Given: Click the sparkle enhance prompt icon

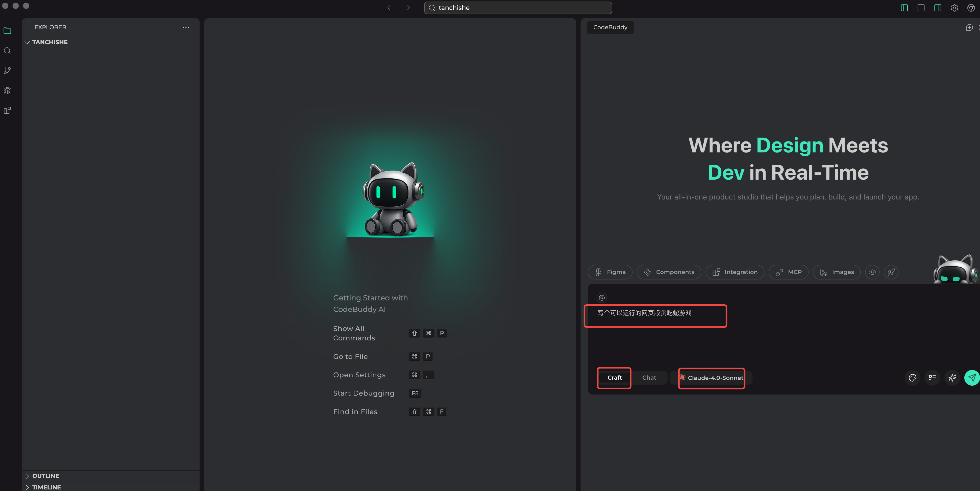Looking at the screenshot, I should (x=952, y=378).
